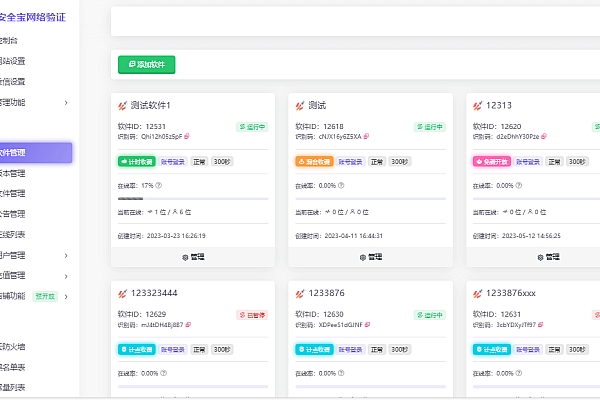Screen dimensions: 600x400
Task: Open 防火墙 entry in the sidebar
Action: pyautogui.click(x=12, y=347)
